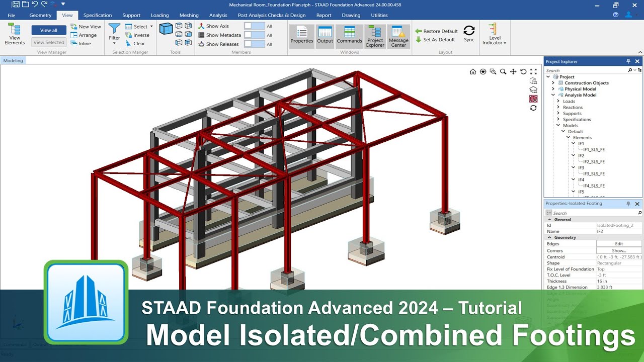644x362 pixels.
Task: Switch to the Specification ribbon tab
Action: click(98, 15)
